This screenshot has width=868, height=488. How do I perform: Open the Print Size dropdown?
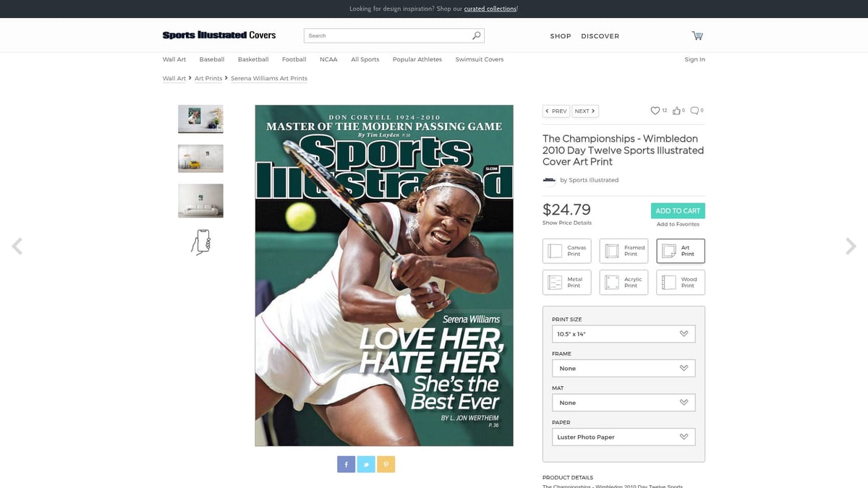[x=624, y=333]
